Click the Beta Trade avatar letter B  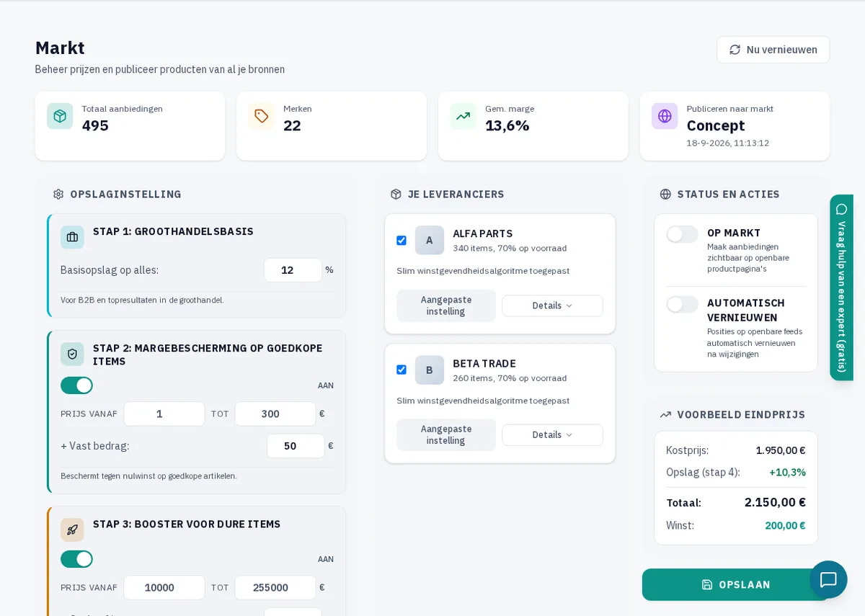[430, 370]
